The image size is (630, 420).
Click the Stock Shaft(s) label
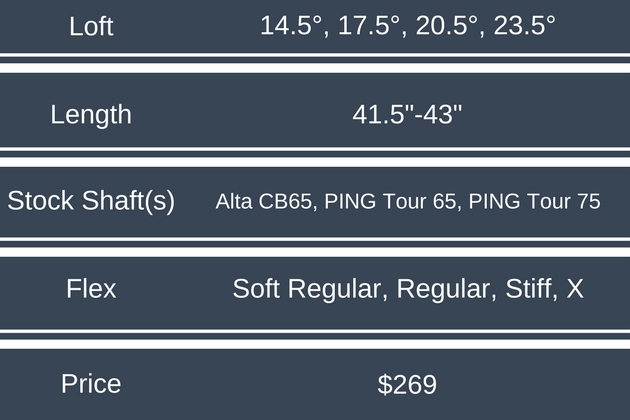(x=91, y=201)
